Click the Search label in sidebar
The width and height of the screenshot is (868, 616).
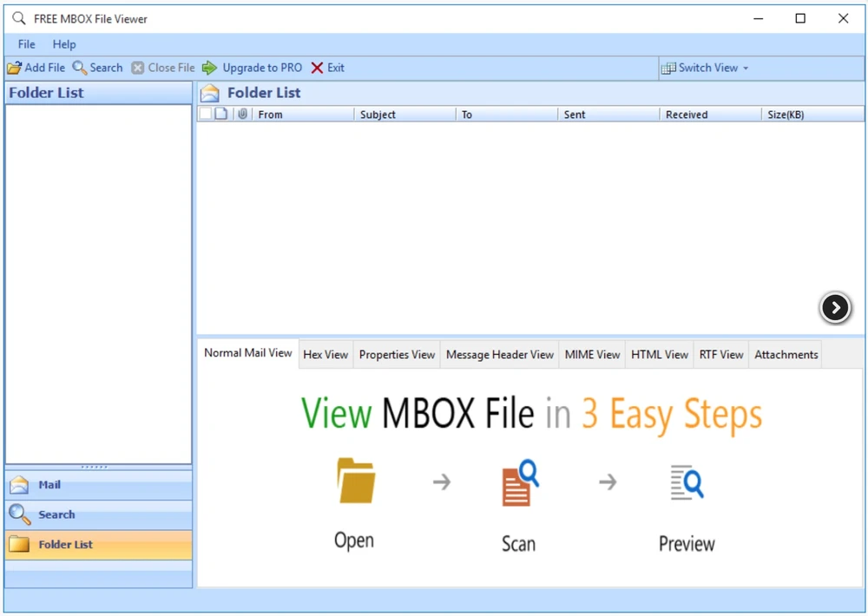(x=56, y=514)
